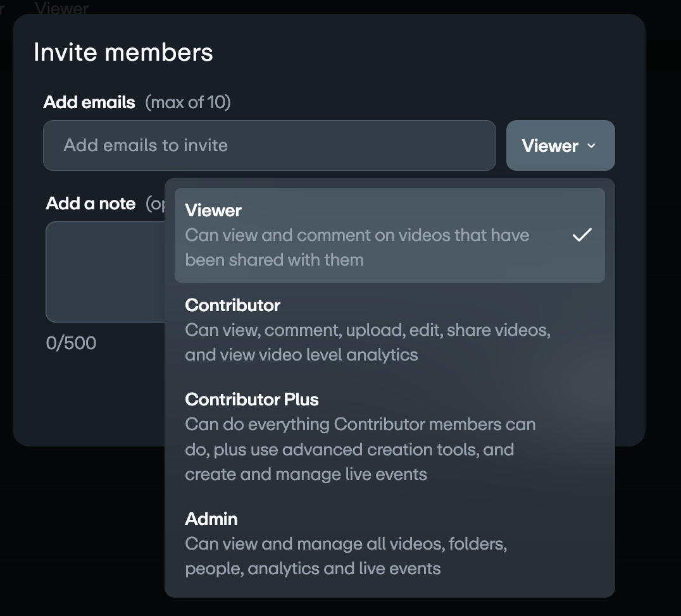
Task: Click the Invite members heading
Action: click(x=123, y=52)
